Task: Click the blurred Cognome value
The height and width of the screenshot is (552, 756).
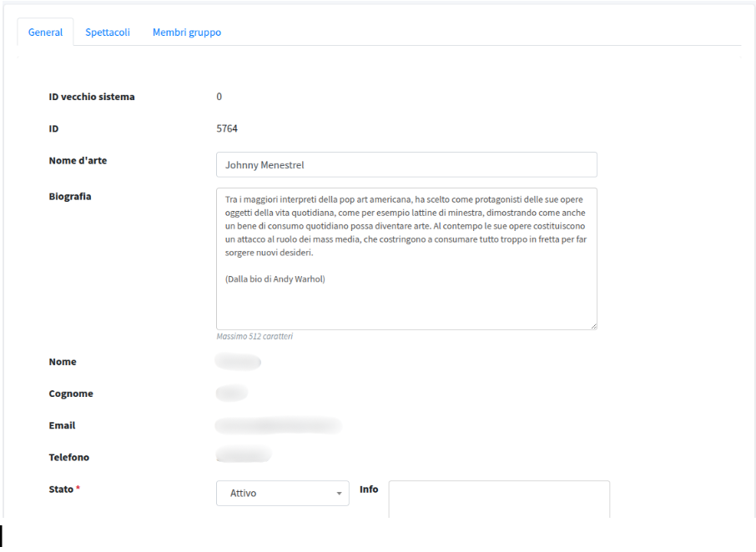Action: (232, 394)
